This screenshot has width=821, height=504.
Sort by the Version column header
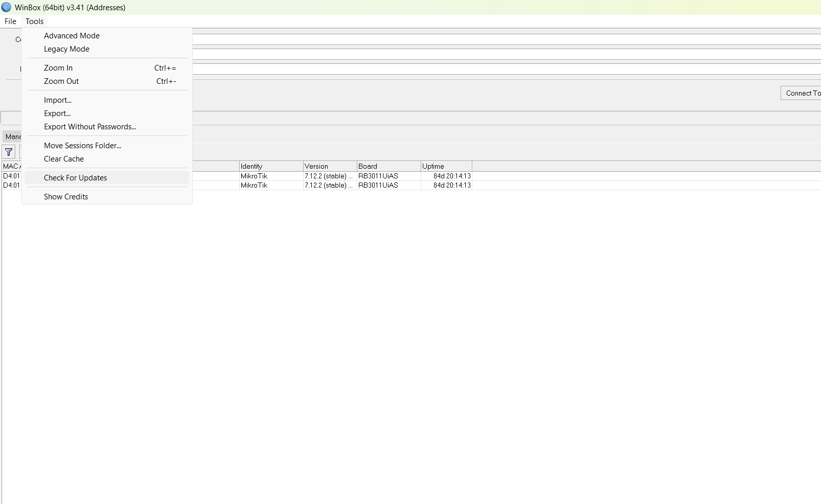pos(330,166)
